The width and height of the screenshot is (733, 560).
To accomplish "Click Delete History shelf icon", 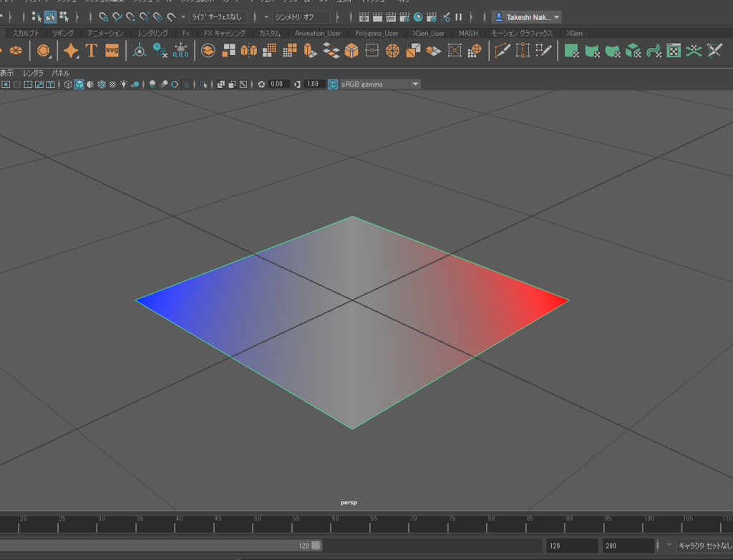I will point(160,51).
